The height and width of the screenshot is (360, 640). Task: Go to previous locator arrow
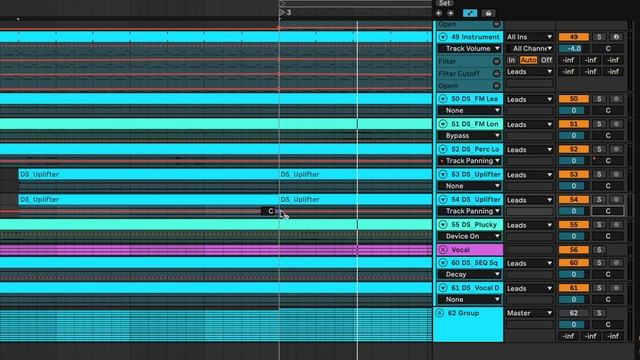pos(439,13)
